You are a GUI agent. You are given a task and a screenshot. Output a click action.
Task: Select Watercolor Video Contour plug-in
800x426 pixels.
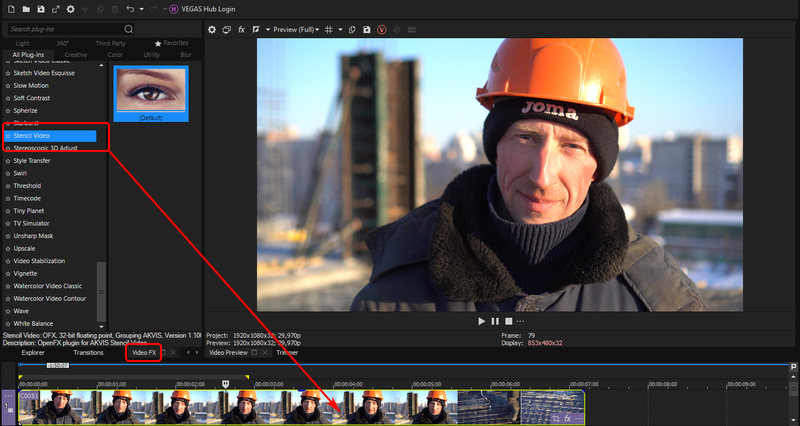tap(49, 298)
